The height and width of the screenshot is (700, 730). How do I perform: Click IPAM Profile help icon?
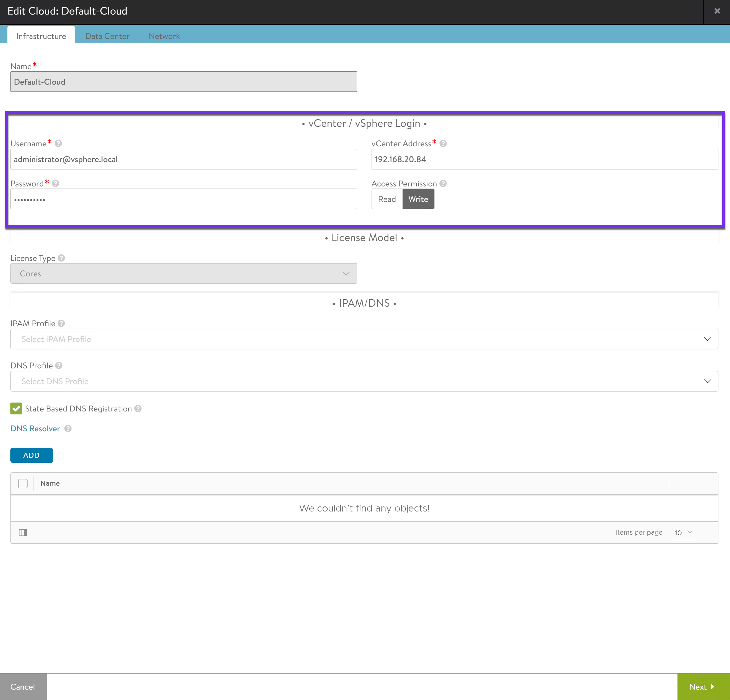coord(61,323)
